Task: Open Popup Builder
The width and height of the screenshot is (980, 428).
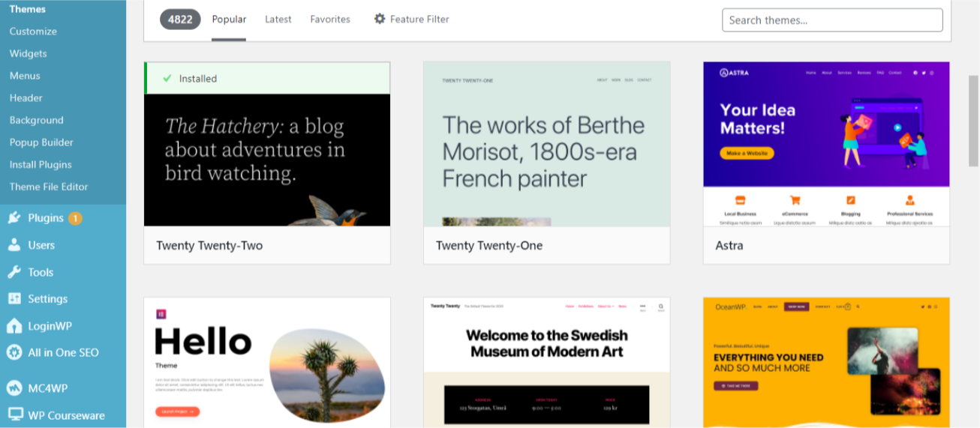Action: [41, 142]
